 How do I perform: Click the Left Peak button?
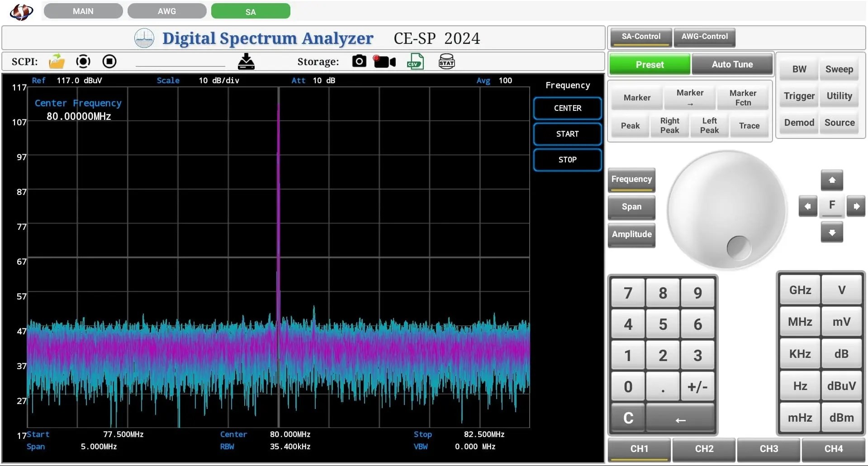[x=709, y=125]
